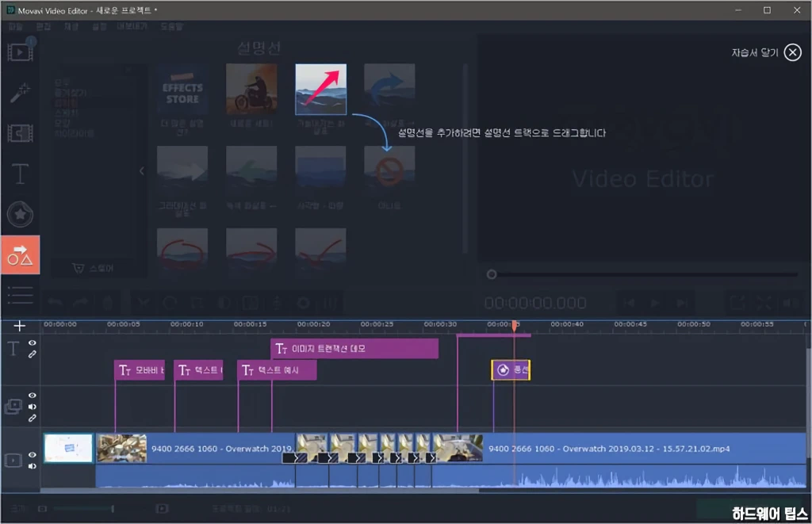
Task: Click the highlighted Callouts shapes icon
Action: pos(20,254)
